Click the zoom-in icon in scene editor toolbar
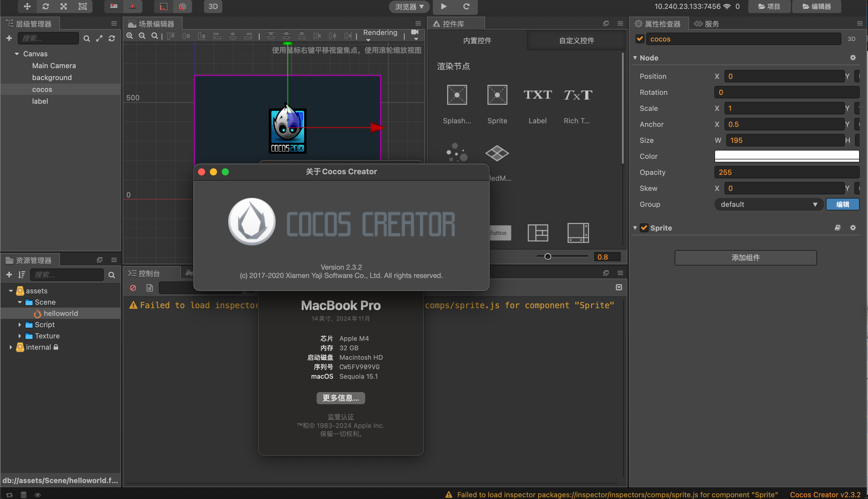 tap(130, 36)
